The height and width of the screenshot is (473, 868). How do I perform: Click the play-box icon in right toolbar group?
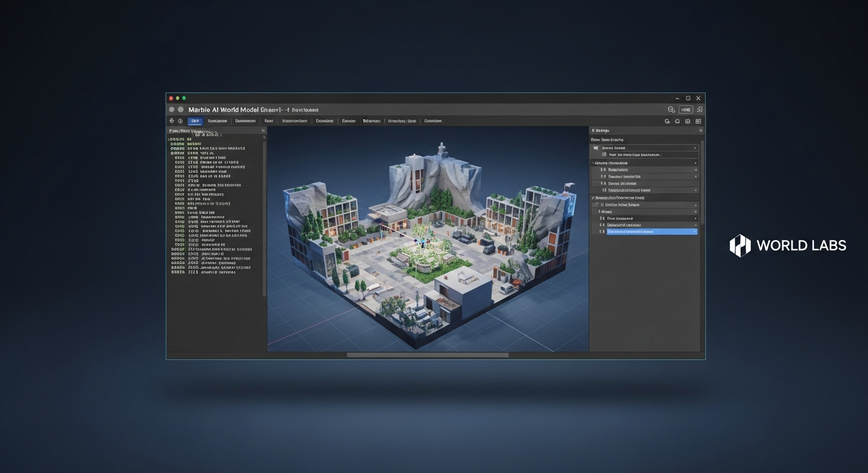[x=688, y=121]
